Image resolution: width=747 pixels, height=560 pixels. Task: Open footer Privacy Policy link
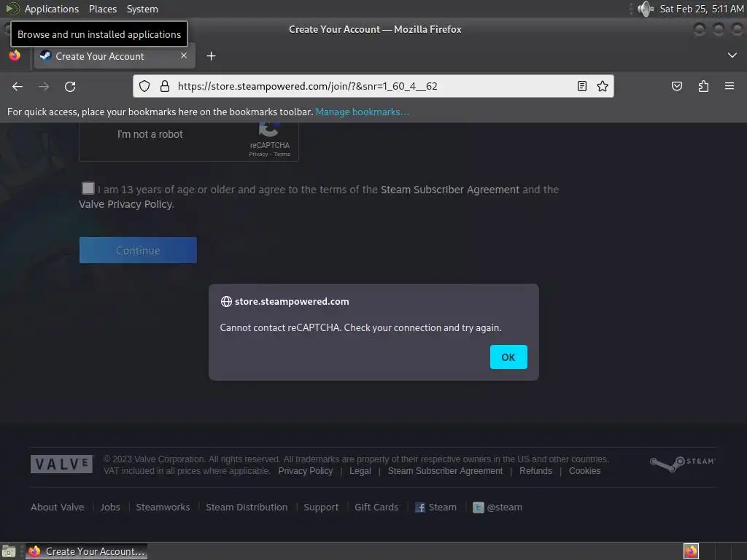306,471
